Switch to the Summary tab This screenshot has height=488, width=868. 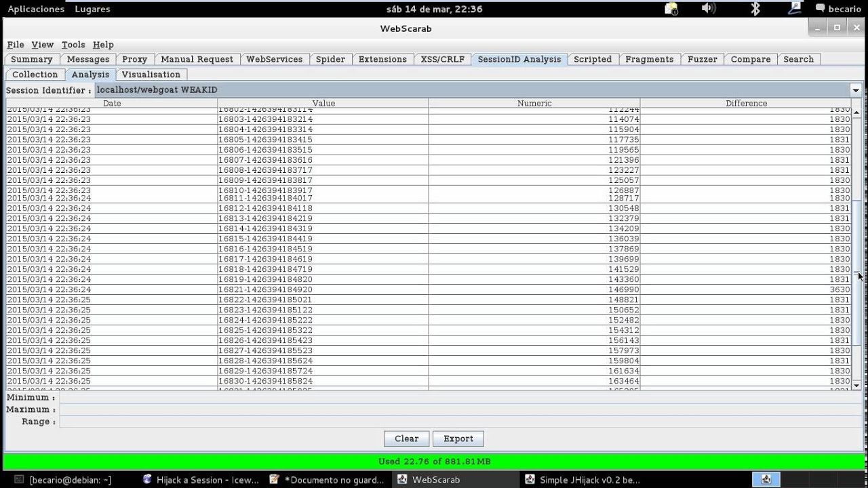click(32, 59)
